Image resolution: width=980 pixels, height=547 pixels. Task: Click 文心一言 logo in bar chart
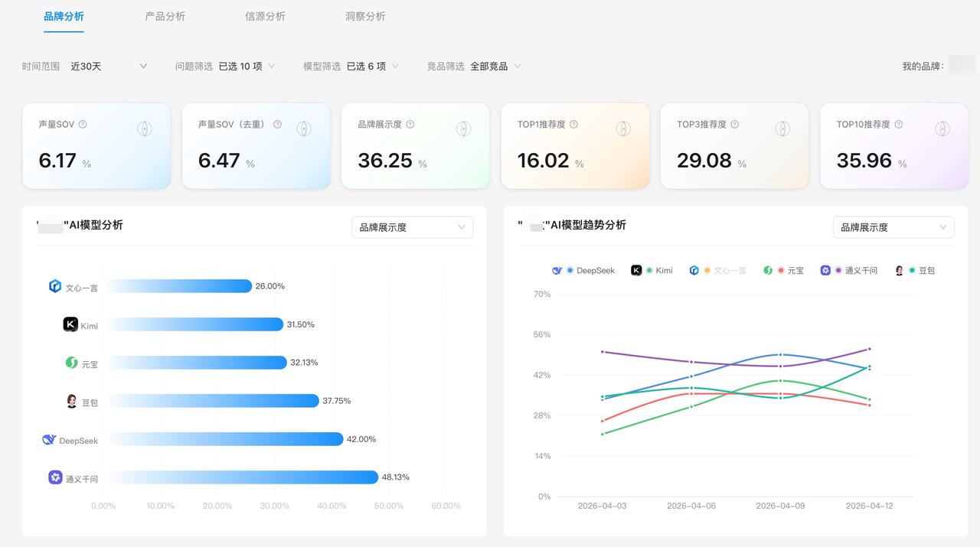55,286
